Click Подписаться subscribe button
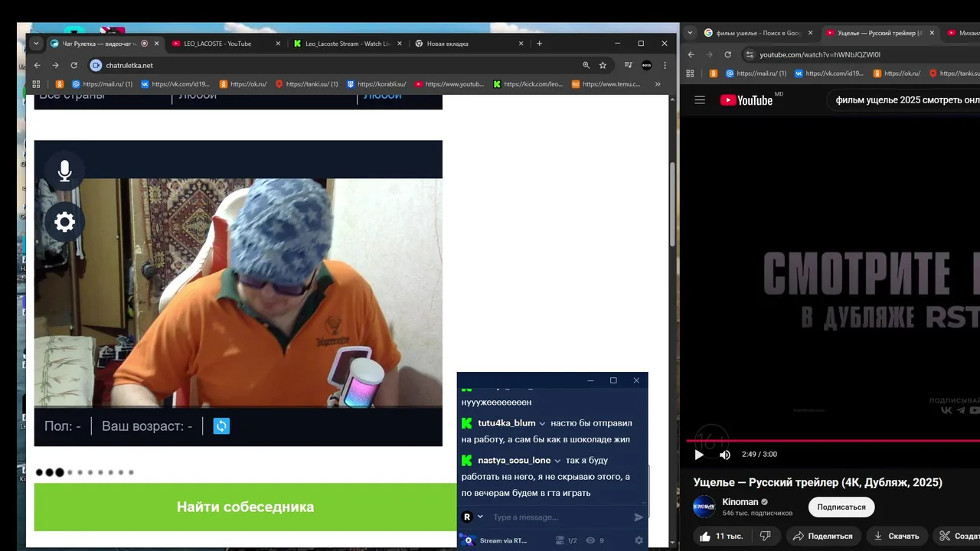Image resolution: width=980 pixels, height=551 pixels. pyautogui.click(x=841, y=507)
